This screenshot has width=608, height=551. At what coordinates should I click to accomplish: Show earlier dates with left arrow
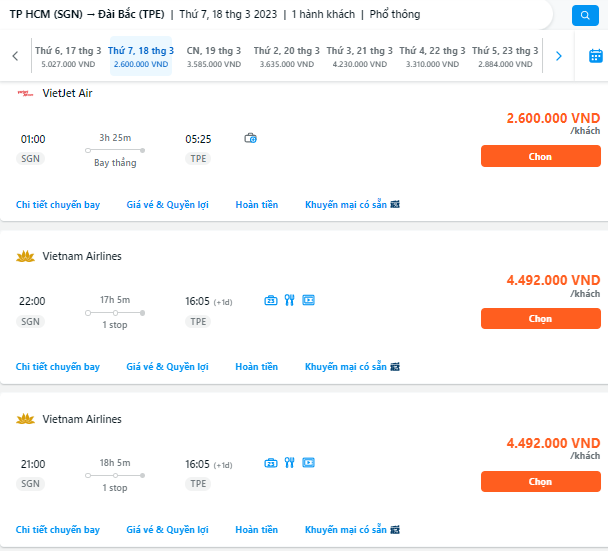[x=15, y=56]
